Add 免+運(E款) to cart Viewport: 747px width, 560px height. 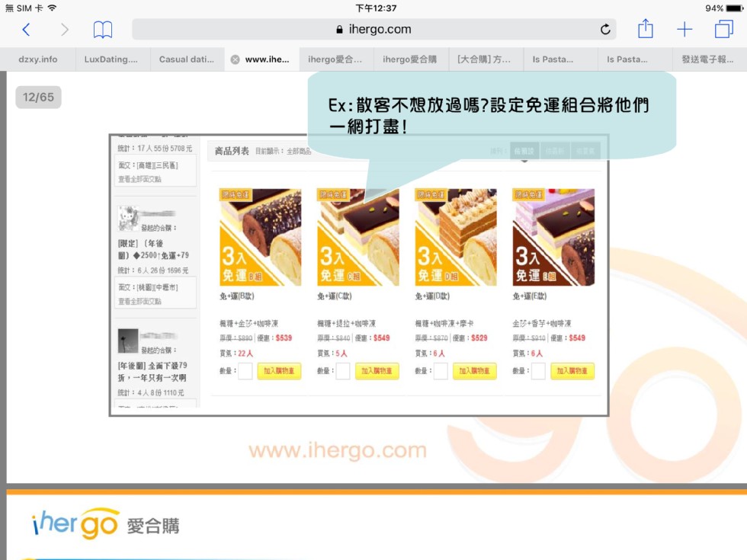(572, 371)
